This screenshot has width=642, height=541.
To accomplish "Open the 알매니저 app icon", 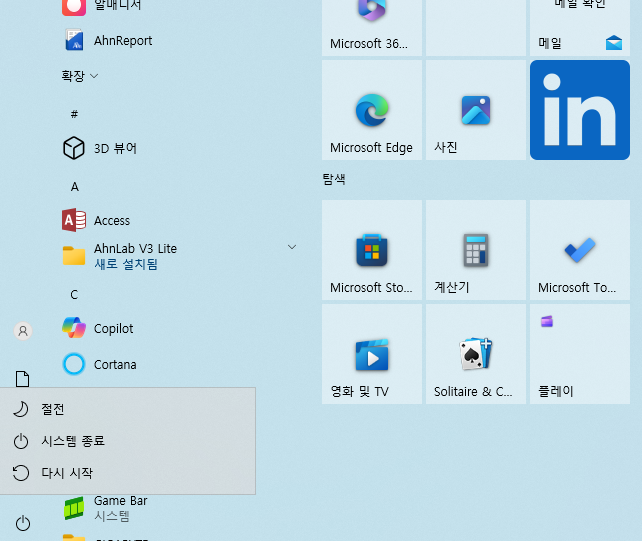I will [x=74, y=6].
